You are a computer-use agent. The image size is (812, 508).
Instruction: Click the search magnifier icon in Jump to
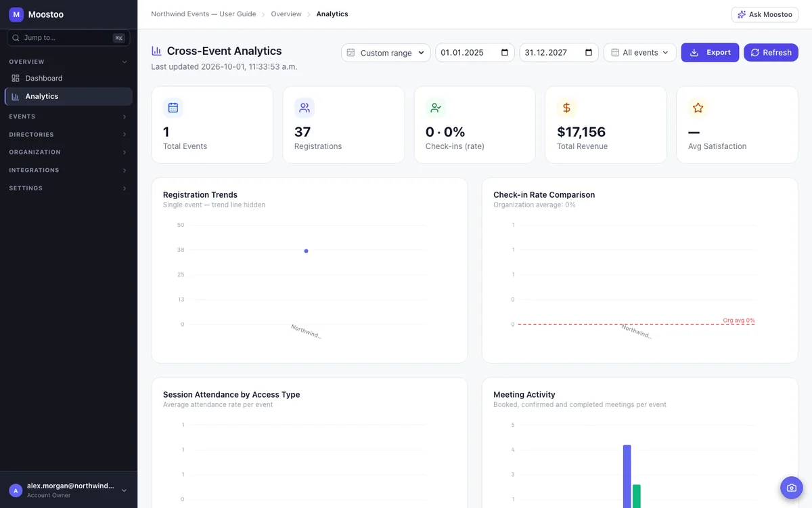16,38
